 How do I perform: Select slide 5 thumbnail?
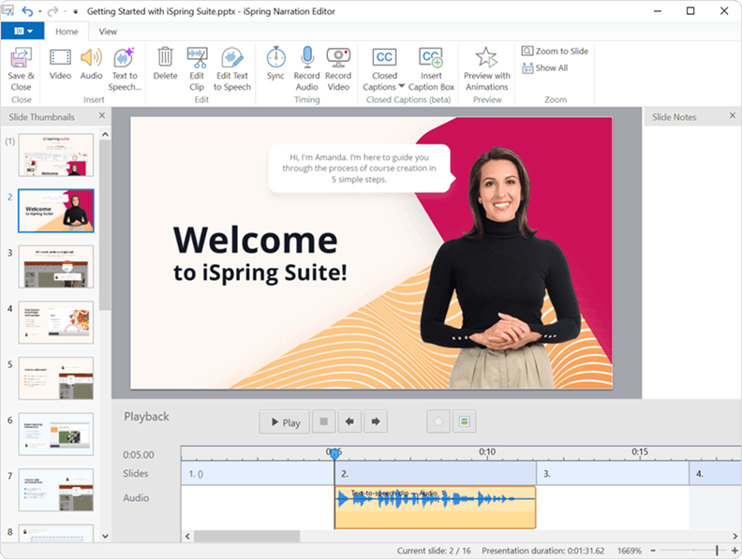pyautogui.click(x=56, y=378)
